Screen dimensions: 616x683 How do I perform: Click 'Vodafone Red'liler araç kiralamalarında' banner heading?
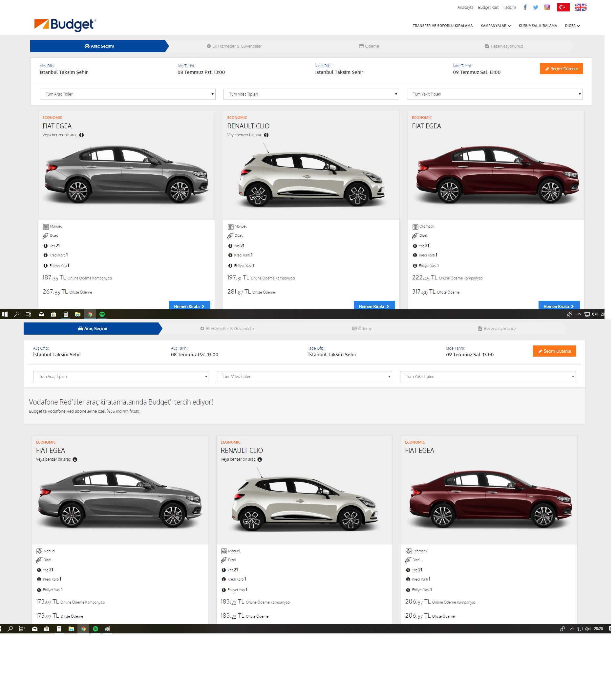pyautogui.click(x=121, y=402)
